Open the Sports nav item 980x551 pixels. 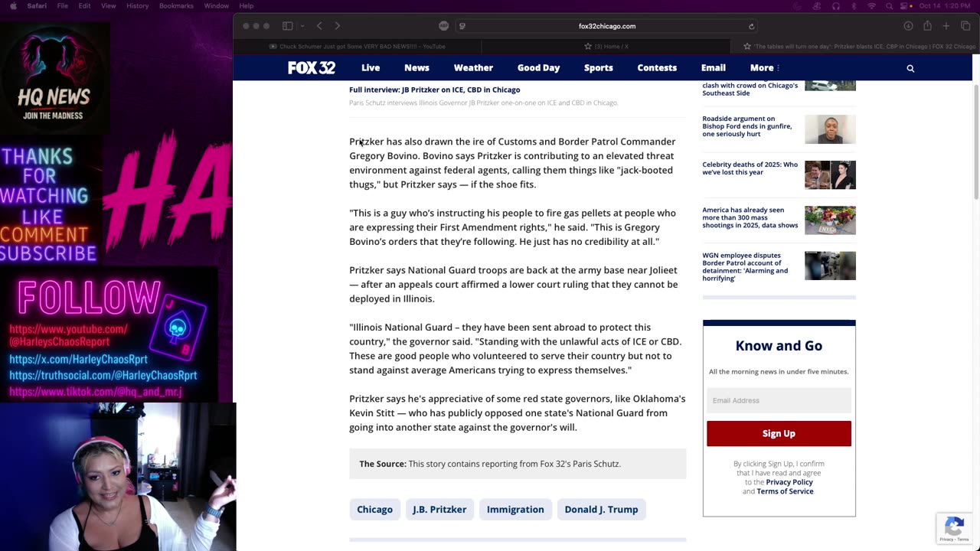(x=599, y=68)
